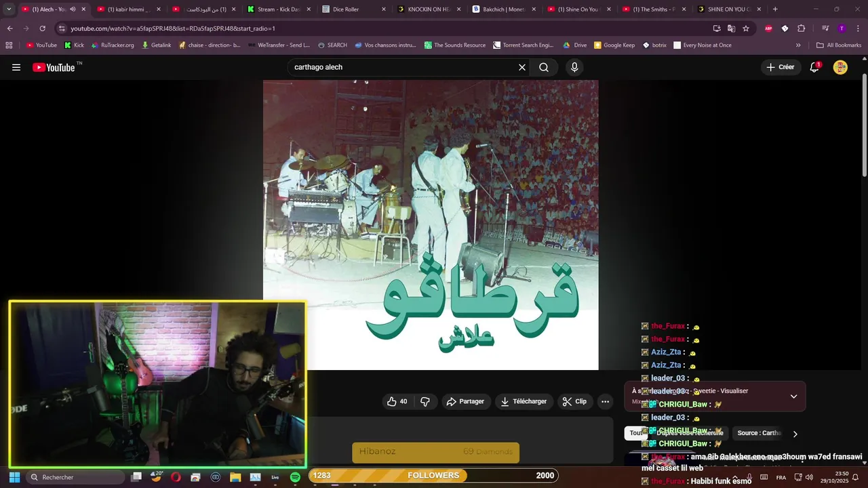Open the install app icon in address bar

pyautogui.click(x=717, y=28)
